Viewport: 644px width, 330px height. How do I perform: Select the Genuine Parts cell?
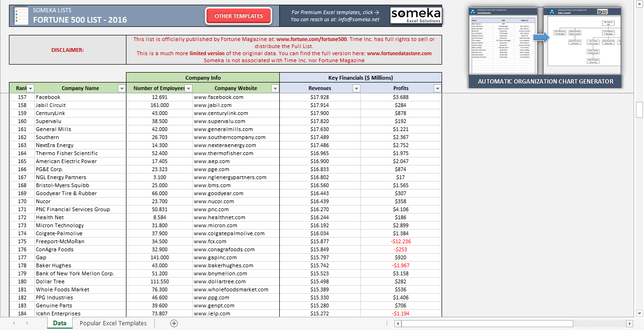point(81,305)
